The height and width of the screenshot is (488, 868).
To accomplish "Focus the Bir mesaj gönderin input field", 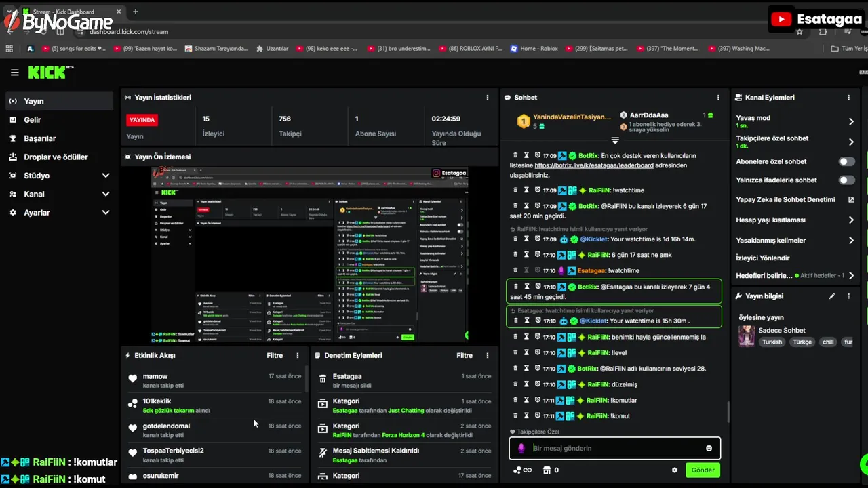I will tap(614, 448).
